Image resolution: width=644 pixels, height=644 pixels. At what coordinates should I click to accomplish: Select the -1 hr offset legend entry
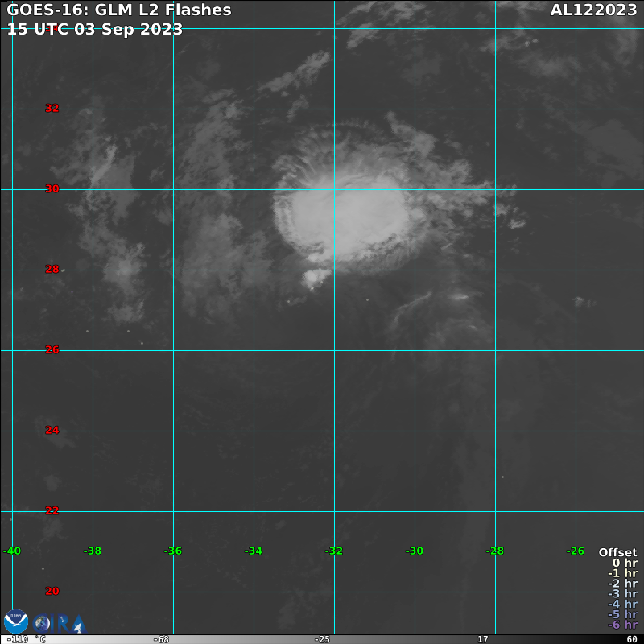tap(622, 573)
